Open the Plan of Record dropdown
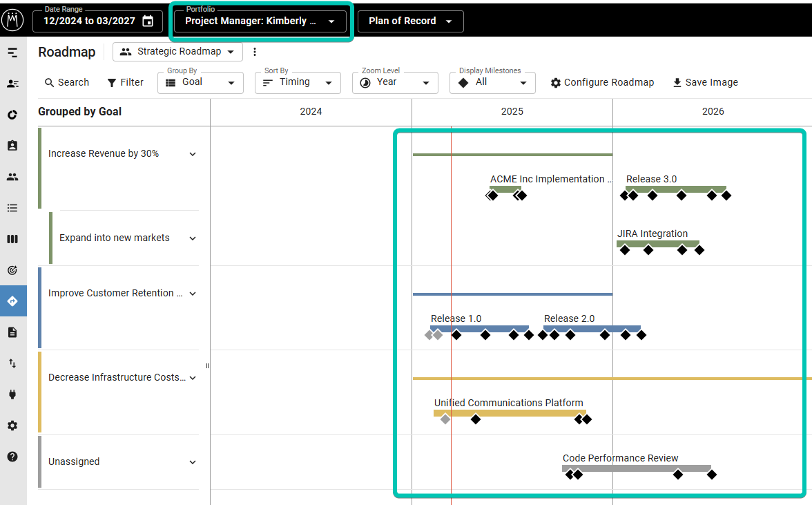The height and width of the screenshot is (505, 812). coord(411,21)
